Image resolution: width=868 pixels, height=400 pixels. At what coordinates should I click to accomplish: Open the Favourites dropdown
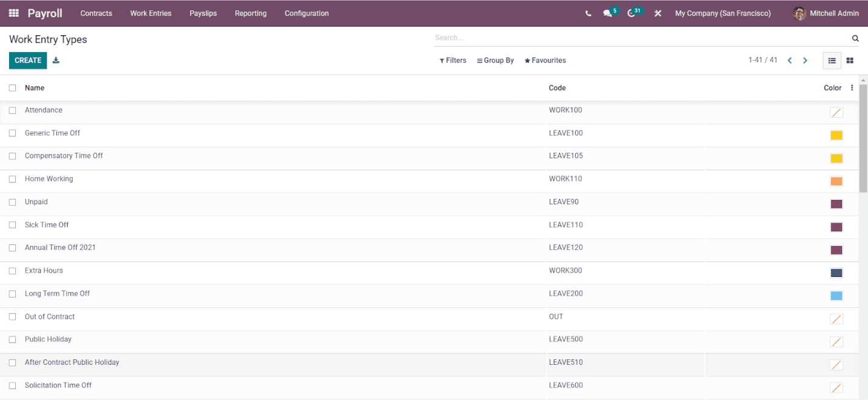click(545, 60)
